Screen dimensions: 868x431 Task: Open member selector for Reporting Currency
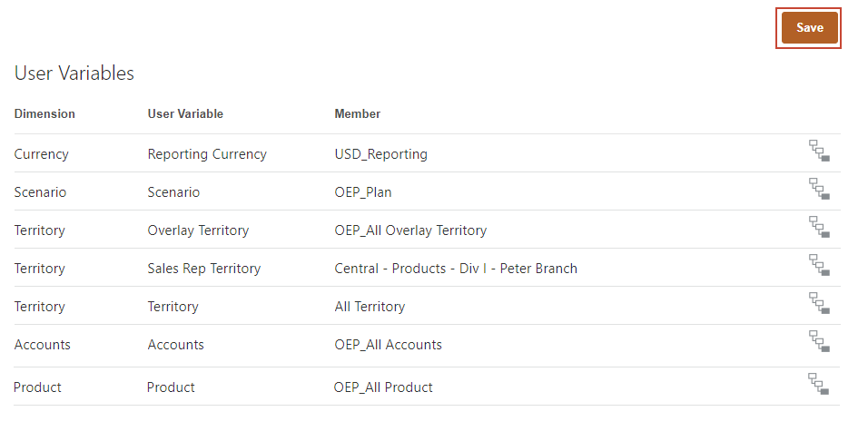[820, 152]
